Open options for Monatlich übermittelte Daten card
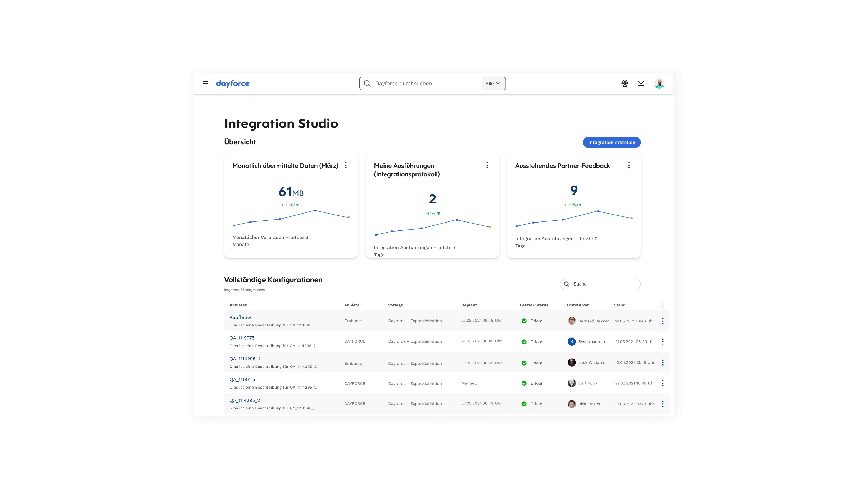This screenshot has height=489, width=868. coord(346,165)
